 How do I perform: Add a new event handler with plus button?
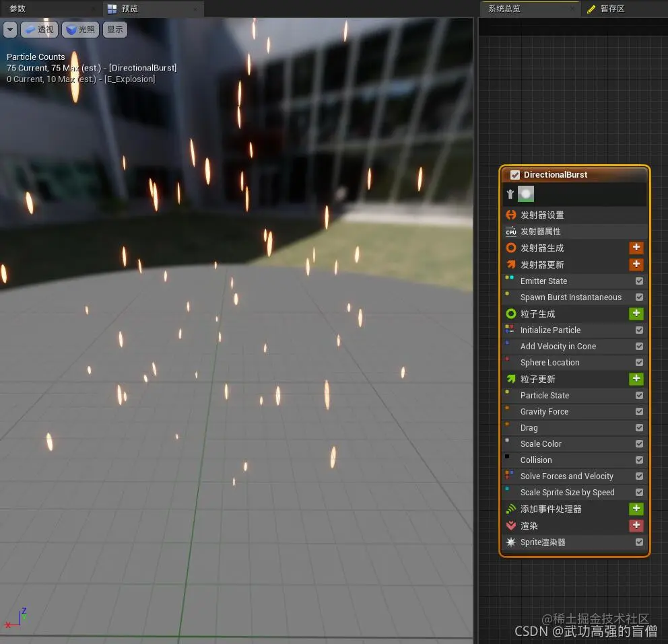click(x=636, y=509)
